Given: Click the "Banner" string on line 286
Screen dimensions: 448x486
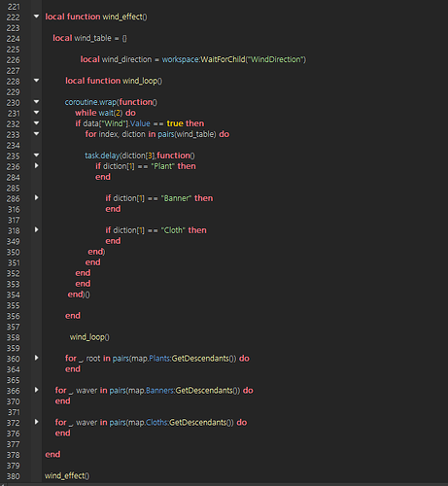Looking at the screenshot, I should 177,198.
